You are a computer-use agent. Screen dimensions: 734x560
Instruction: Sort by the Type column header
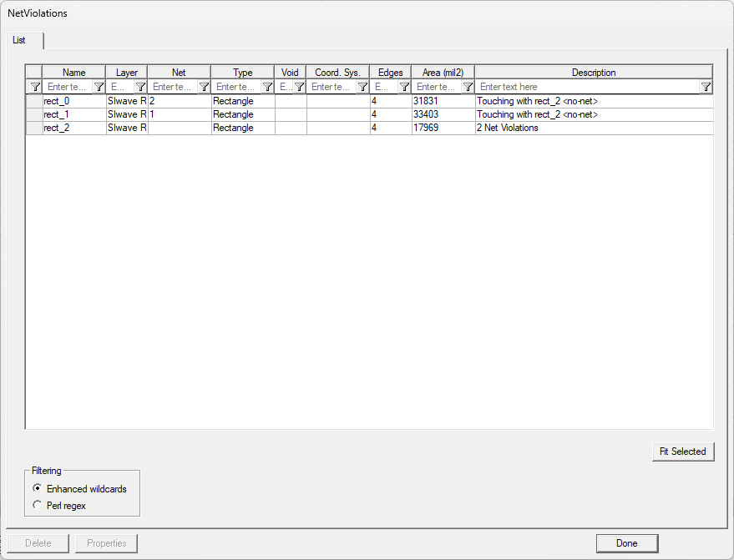tap(242, 73)
